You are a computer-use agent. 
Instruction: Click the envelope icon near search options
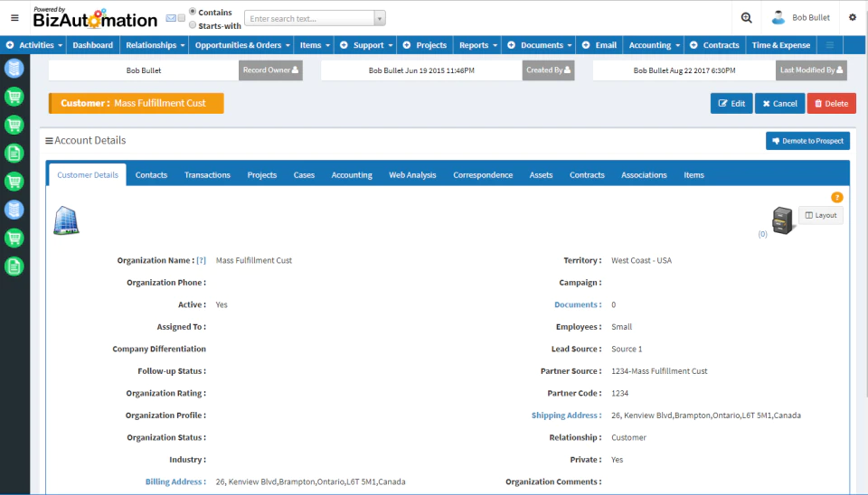click(x=171, y=18)
